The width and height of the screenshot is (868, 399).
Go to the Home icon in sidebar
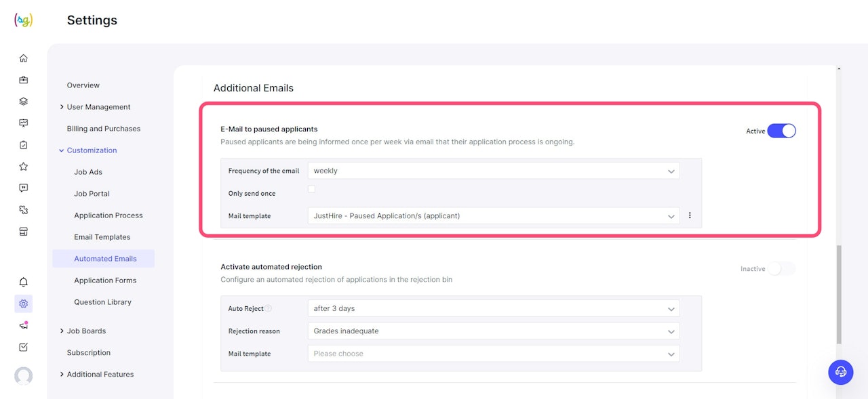click(x=24, y=58)
